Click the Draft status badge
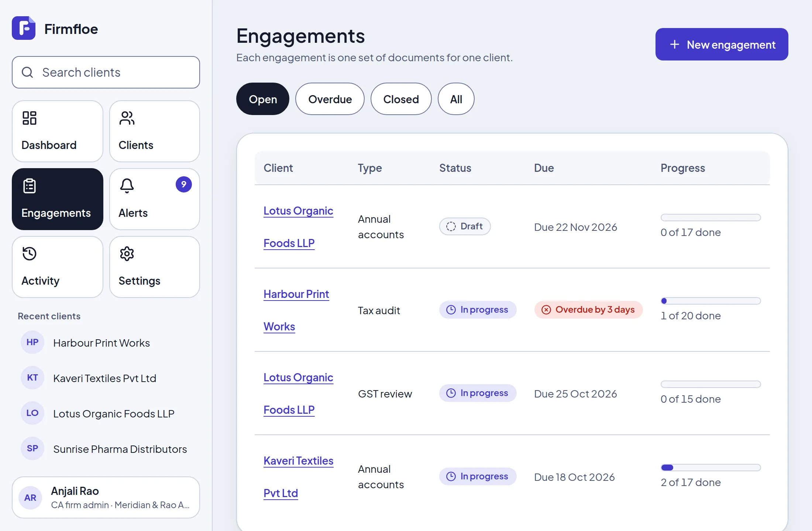The width and height of the screenshot is (812, 531). click(x=465, y=226)
